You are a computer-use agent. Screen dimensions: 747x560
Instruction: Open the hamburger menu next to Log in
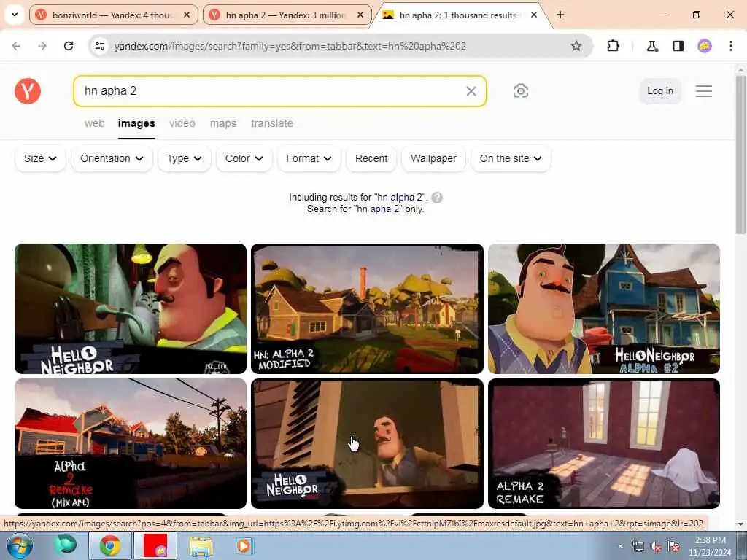[704, 91]
